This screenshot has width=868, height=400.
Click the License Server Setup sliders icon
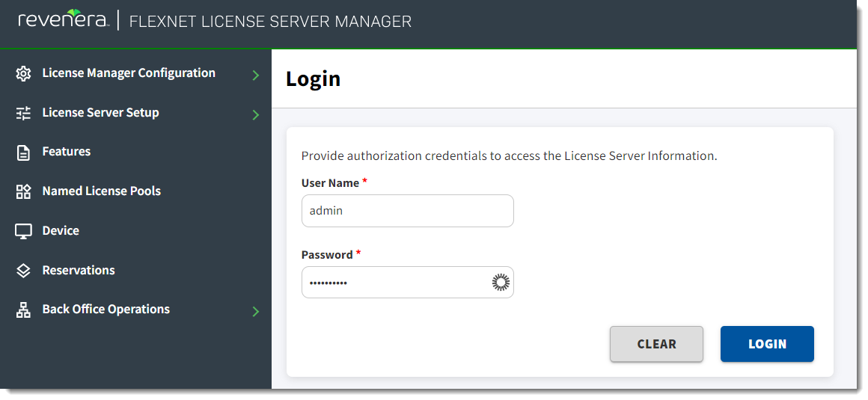coord(23,113)
